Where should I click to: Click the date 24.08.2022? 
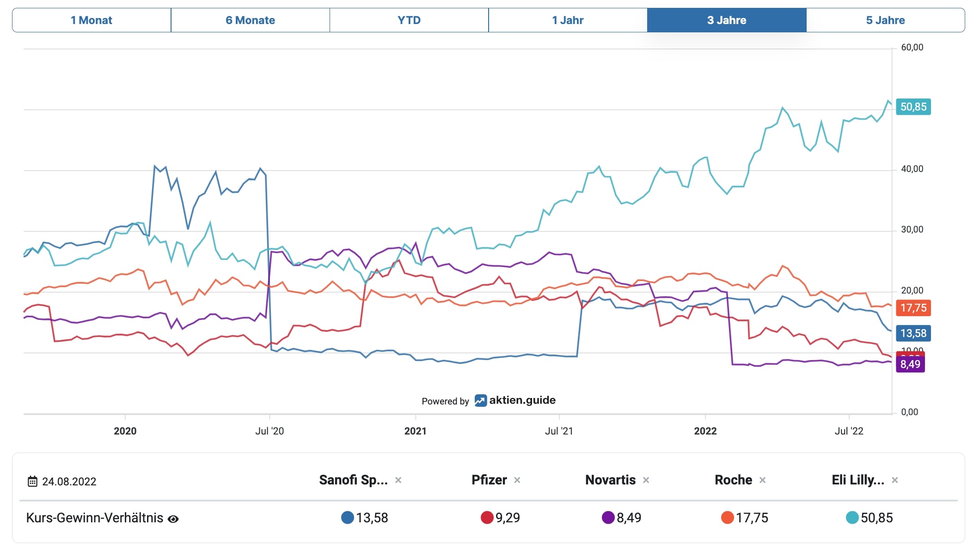[69, 482]
